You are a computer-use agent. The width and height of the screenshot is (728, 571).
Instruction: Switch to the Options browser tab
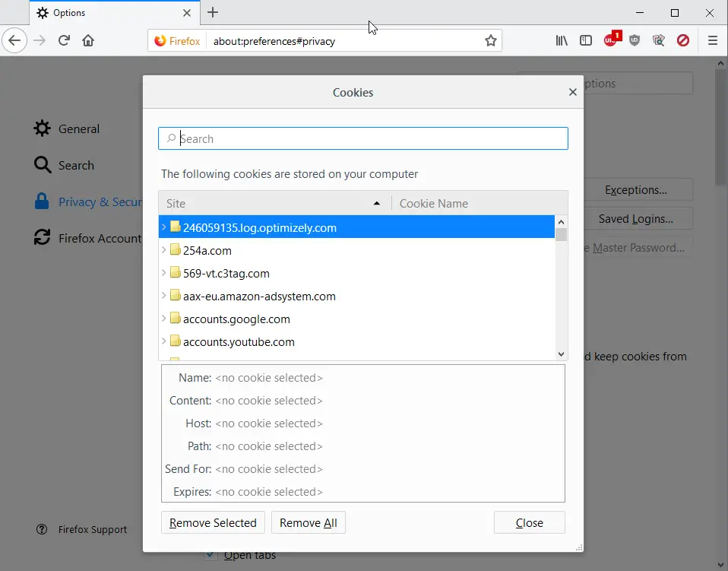tap(115, 12)
